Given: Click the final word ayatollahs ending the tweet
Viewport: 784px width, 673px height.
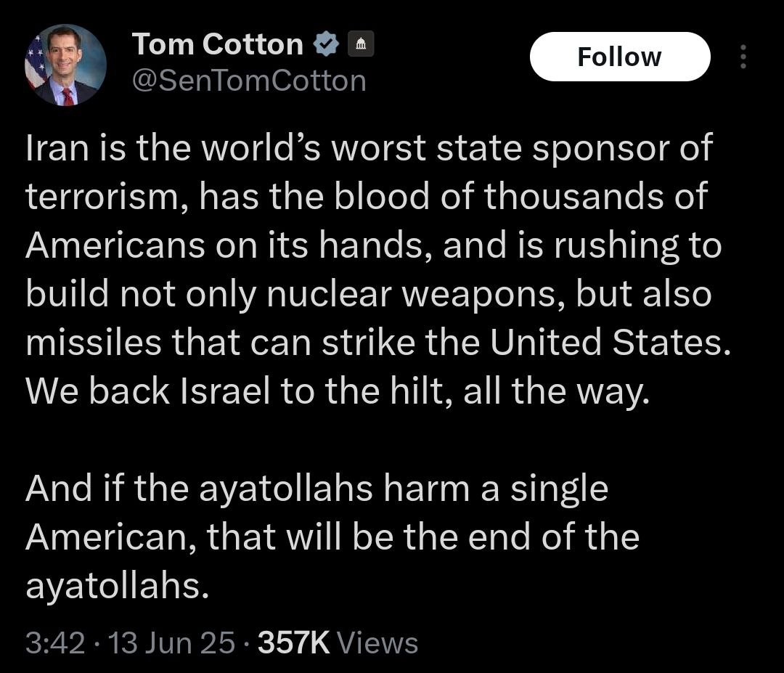Looking at the screenshot, I should pos(111,587).
